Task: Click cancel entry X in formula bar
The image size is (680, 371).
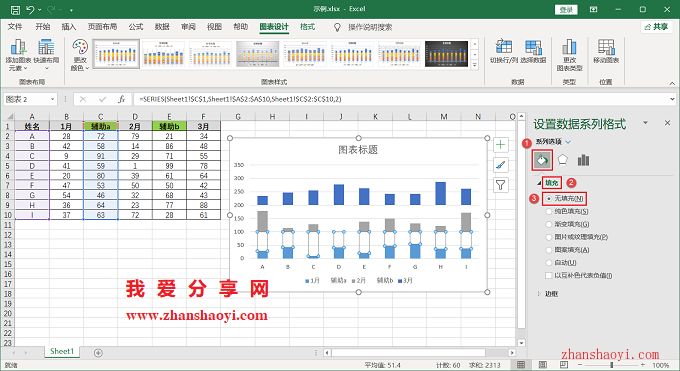Action: tap(83, 99)
